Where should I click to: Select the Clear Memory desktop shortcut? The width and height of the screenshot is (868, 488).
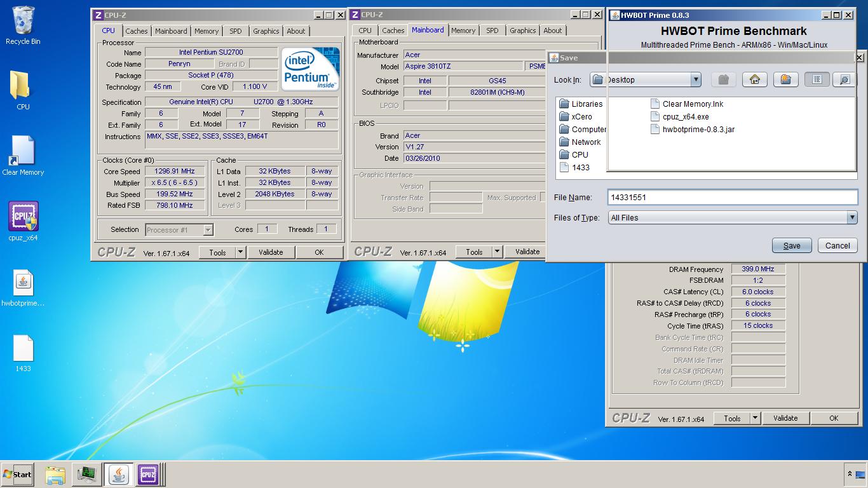coord(23,156)
